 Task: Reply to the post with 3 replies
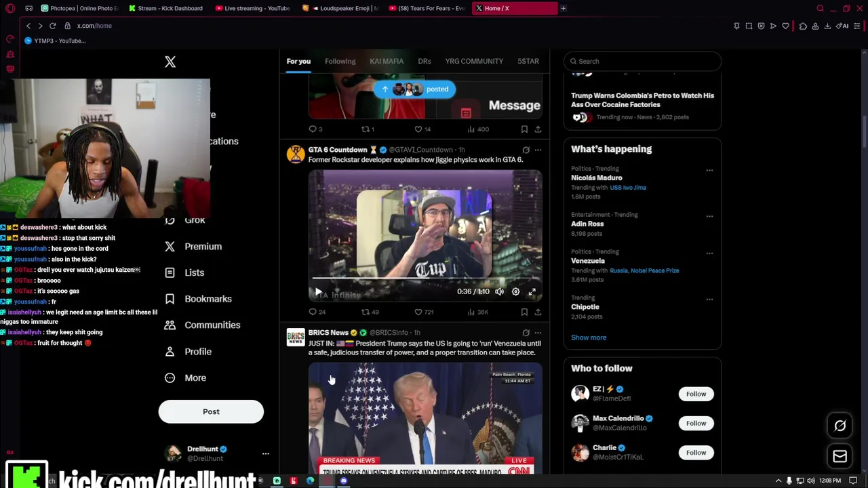pos(315,129)
